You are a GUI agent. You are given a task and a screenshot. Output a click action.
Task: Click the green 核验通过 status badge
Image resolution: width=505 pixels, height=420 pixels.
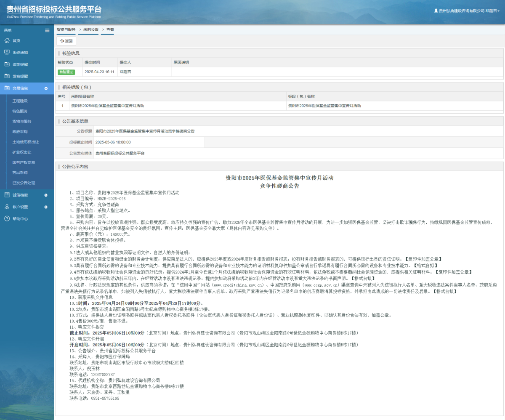click(66, 72)
